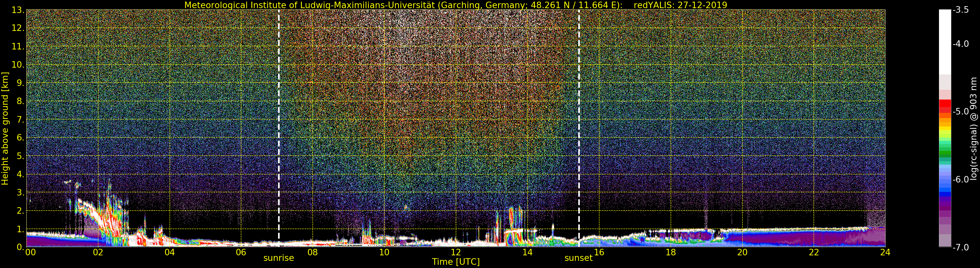The height and width of the screenshot is (268, 980).
Task: Click the '20' time axis tick label
Action: click(742, 252)
